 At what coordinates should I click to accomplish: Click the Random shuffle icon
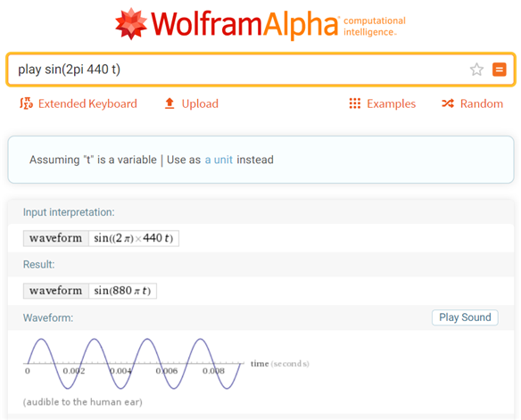tap(448, 103)
